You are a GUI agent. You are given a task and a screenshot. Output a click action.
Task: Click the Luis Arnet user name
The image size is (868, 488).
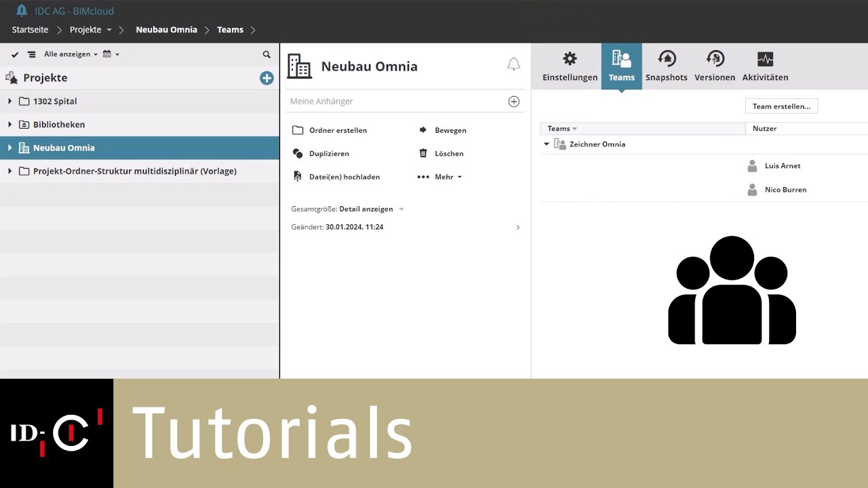pos(783,166)
